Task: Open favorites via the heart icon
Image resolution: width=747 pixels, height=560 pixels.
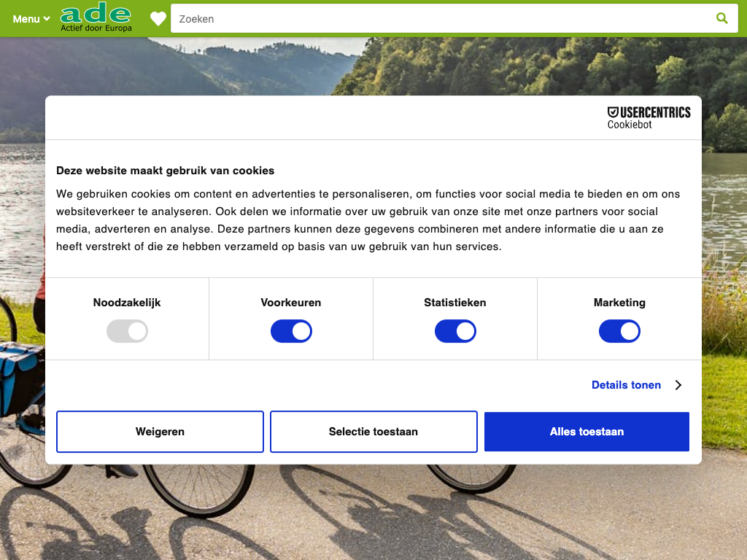Action: [x=158, y=19]
